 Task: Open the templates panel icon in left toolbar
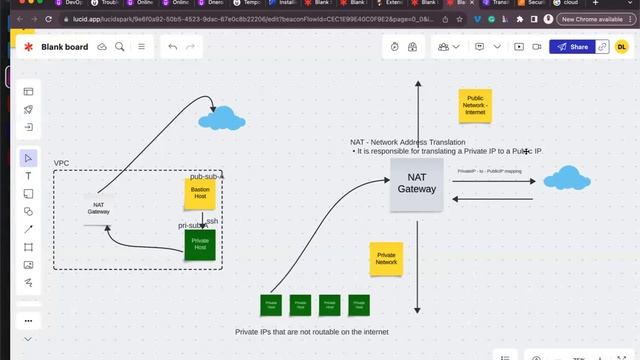(x=28, y=91)
